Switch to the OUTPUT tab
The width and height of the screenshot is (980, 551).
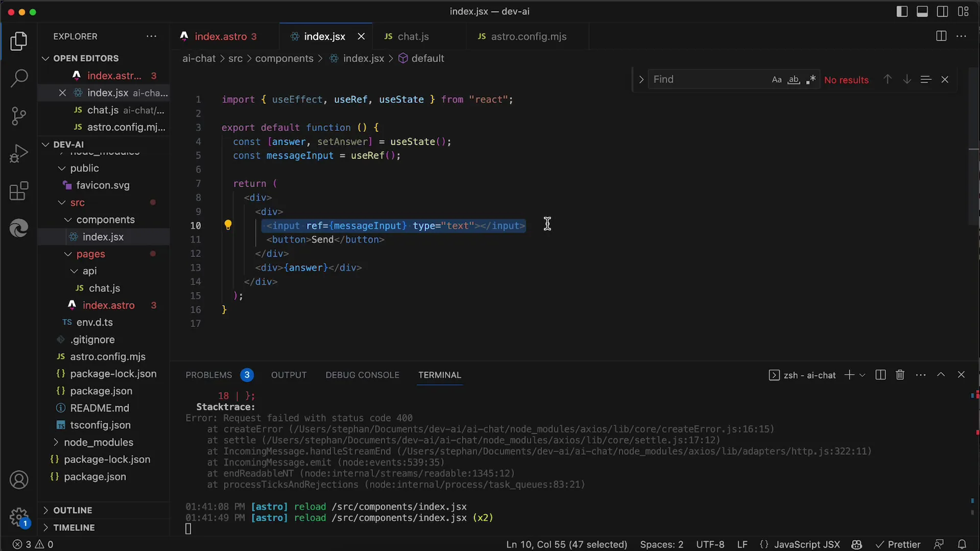289,375
